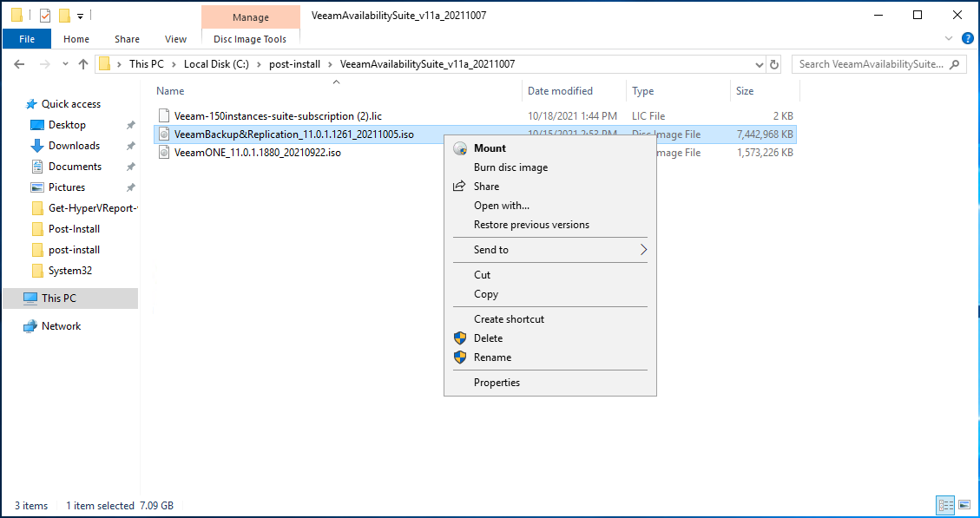Select the Manage contextual tab
This screenshot has width=980, height=518.
[x=251, y=17]
